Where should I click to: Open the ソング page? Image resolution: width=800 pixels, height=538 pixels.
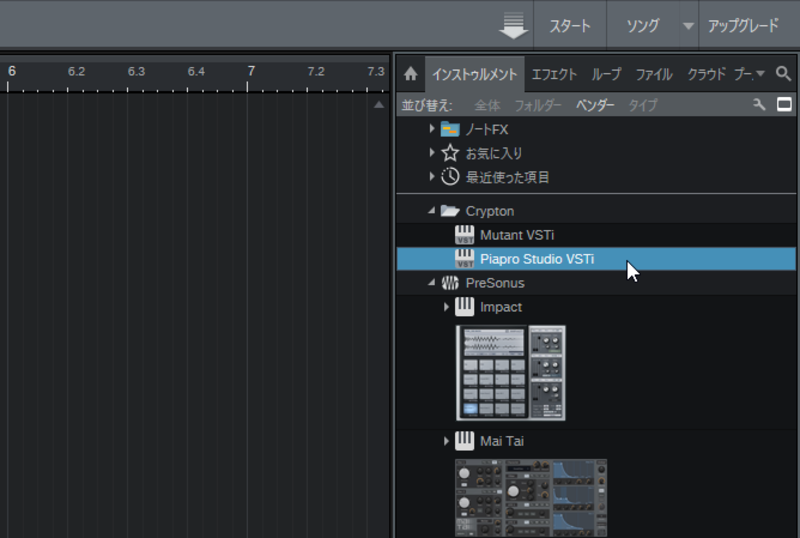[x=643, y=26]
